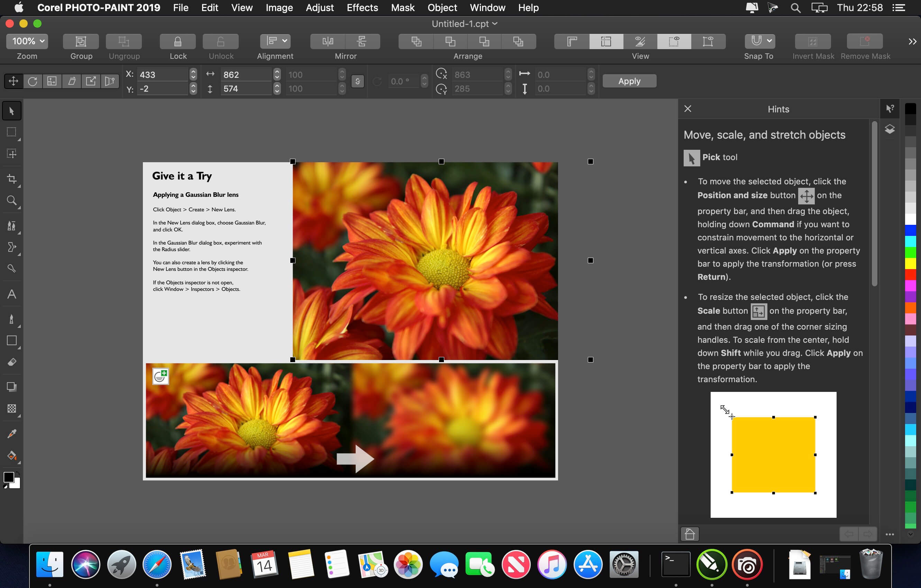This screenshot has width=921, height=588.
Task: Click the Invert Mask icon
Action: [x=812, y=41]
